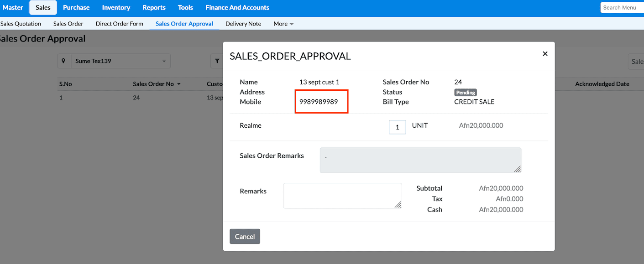The width and height of the screenshot is (644, 264).
Task: Click the Sales Order No sort arrow
Action: tap(179, 84)
